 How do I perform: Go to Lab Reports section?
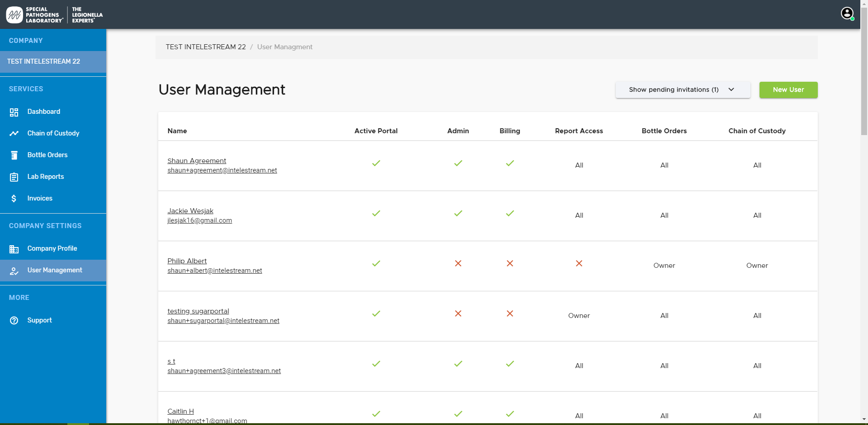(46, 177)
